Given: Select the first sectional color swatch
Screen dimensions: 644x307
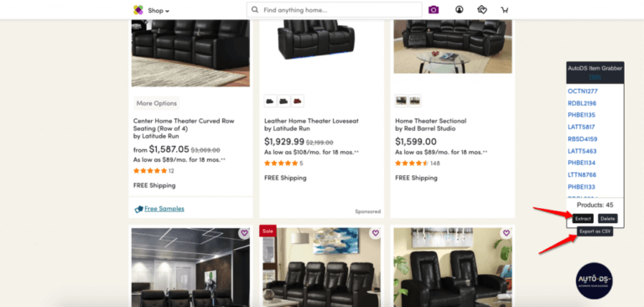Looking at the screenshot, I should tap(402, 101).
